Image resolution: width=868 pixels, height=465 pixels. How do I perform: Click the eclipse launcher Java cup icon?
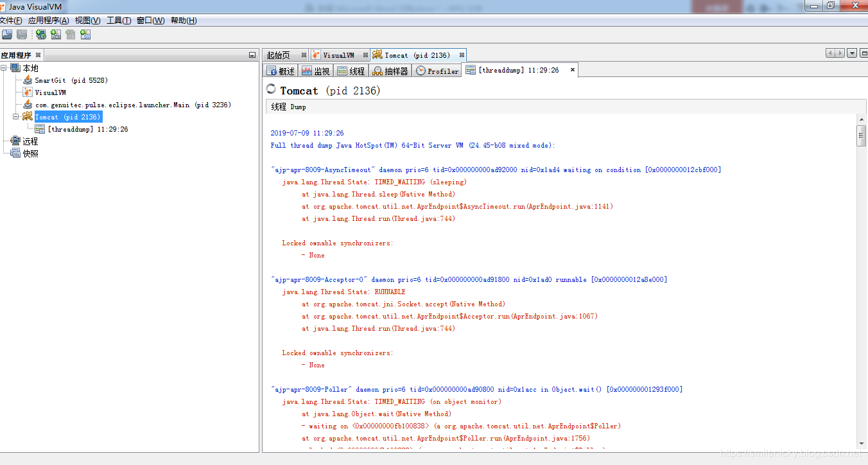pyautogui.click(x=28, y=105)
